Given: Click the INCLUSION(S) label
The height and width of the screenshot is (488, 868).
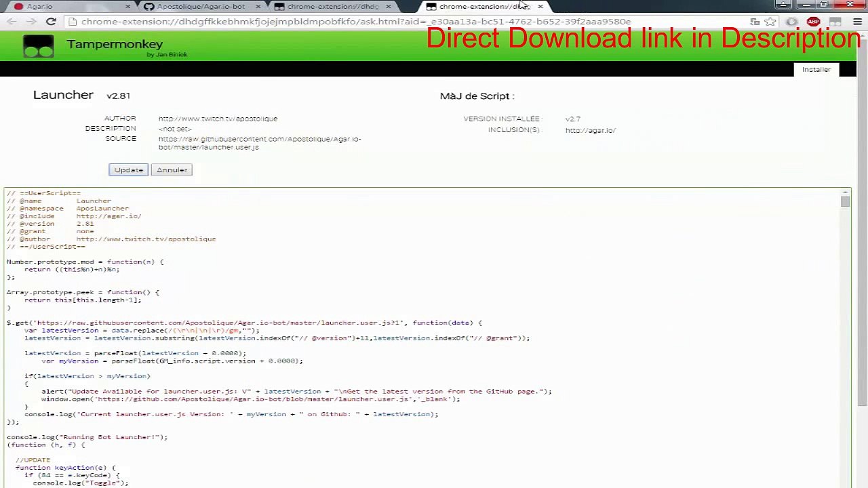Looking at the screenshot, I should point(514,130).
